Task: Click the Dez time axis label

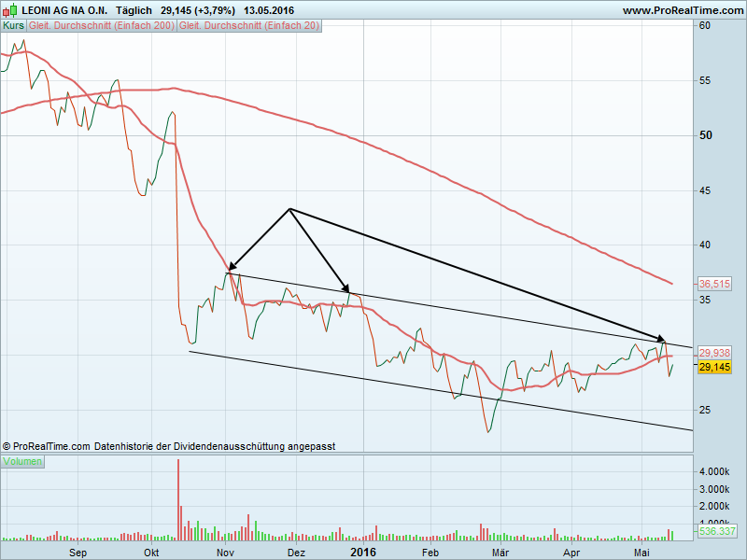Action: (296, 553)
